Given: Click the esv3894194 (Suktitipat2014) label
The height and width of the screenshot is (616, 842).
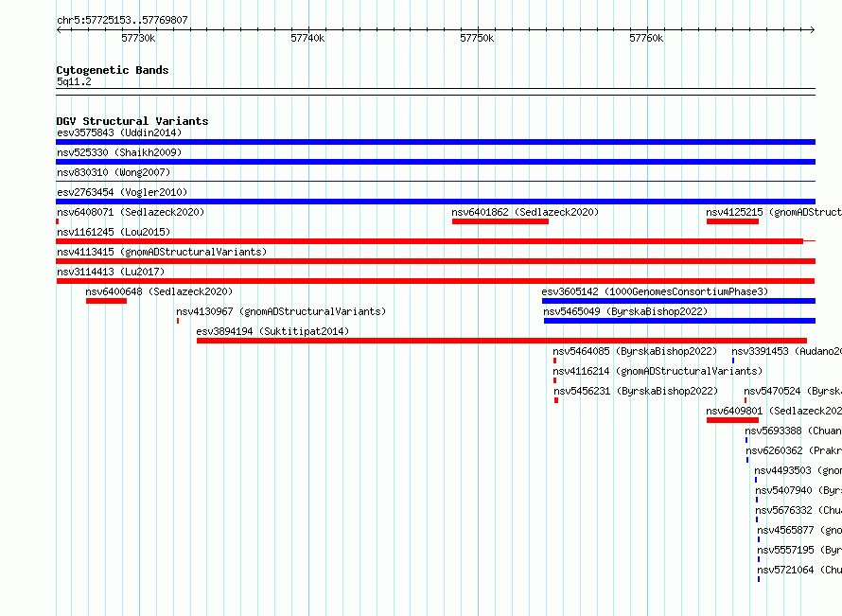Looking at the screenshot, I should 272,331.
